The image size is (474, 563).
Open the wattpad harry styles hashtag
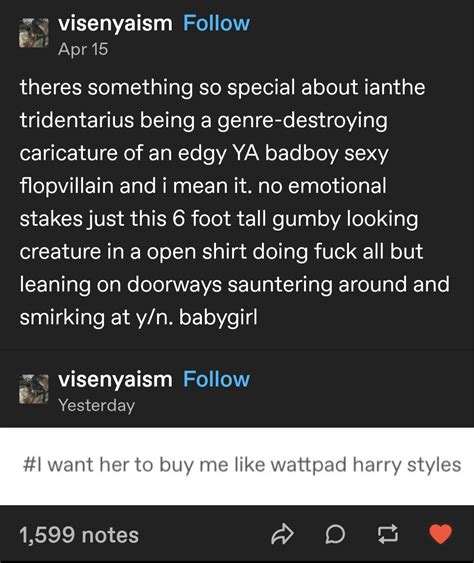(x=242, y=465)
